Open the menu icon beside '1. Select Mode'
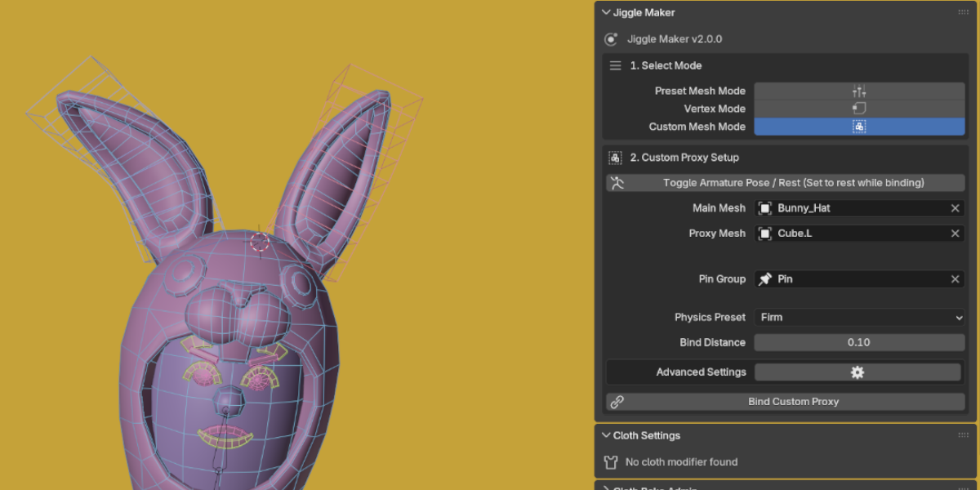 [x=615, y=65]
